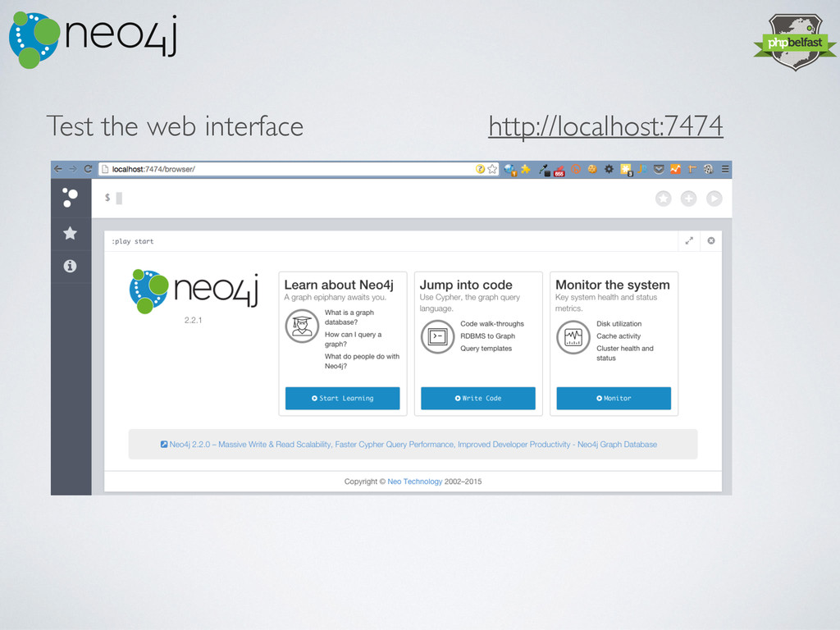Screen dimensions: 840x630
Task: Save query as favorite in editor bar
Action: click(663, 199)
